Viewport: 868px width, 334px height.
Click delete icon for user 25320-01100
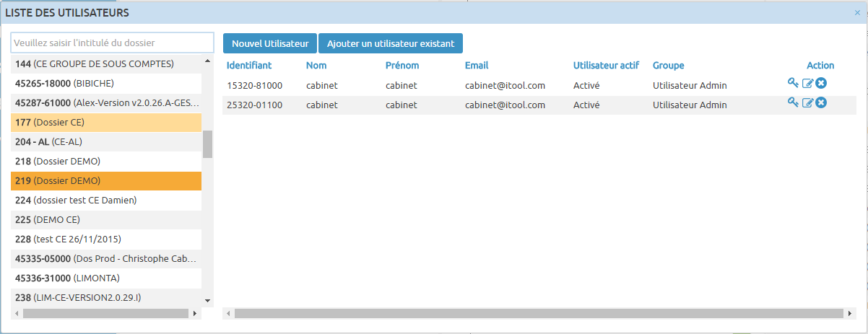click(821, 103)
